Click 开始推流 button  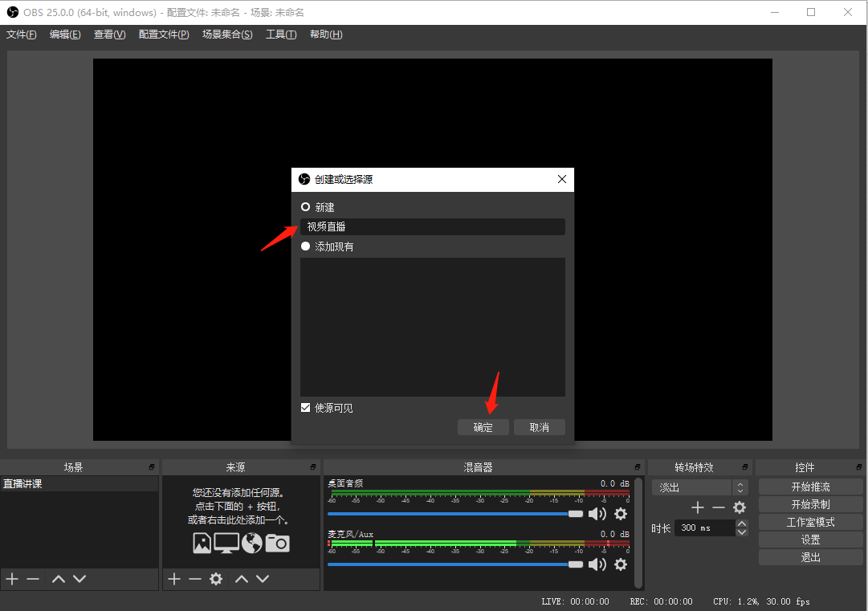pos(810,487)
